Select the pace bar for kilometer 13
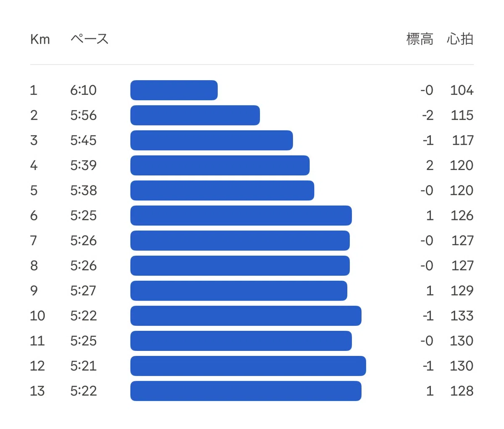504x429 pixels. click(x=246, y=391)
